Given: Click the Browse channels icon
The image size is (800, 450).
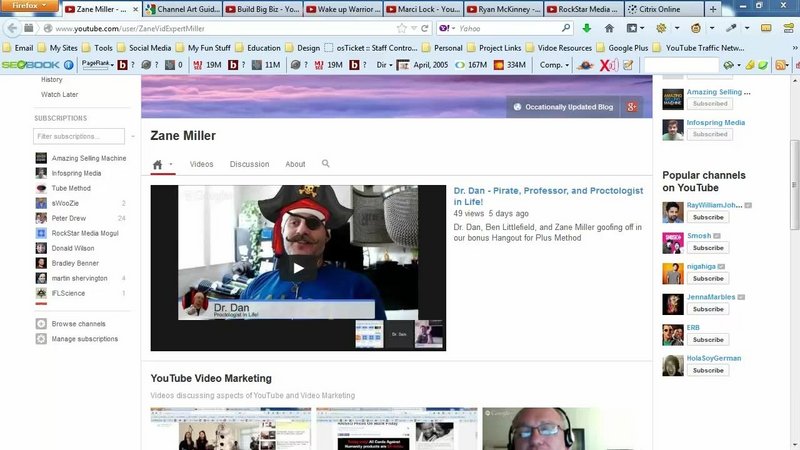Looking at the screenshot, I should (41, 323).
